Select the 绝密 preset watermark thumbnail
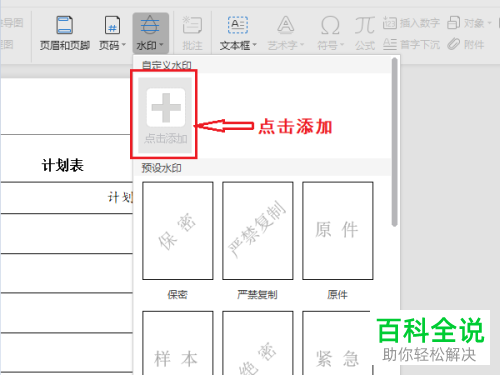The image size is (500, 375). pyautogui.click(x=258, y=343)
